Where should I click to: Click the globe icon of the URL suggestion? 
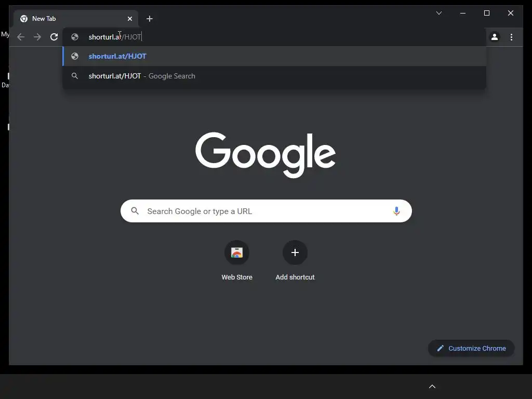coord(75,56)
